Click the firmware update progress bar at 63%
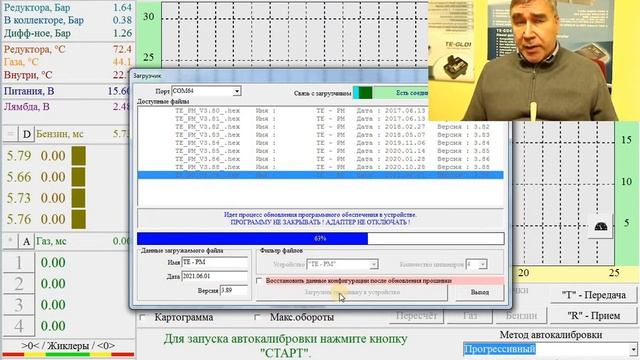The width and height of the screenshot is (640, 360). tap(320, 238)
